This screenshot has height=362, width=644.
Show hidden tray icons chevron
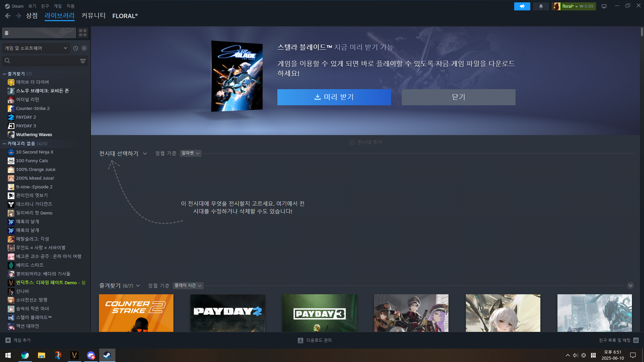(568, 355)
